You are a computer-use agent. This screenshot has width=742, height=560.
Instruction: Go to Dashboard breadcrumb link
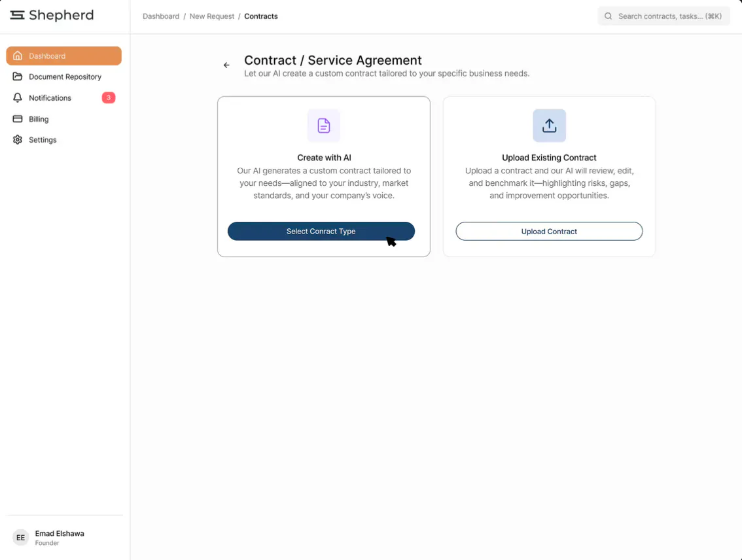(161, 16)
